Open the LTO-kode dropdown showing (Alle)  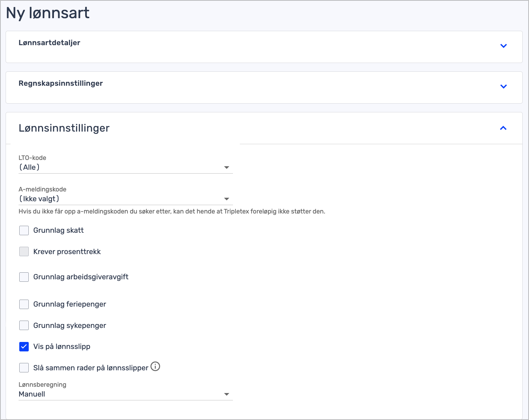119,168
